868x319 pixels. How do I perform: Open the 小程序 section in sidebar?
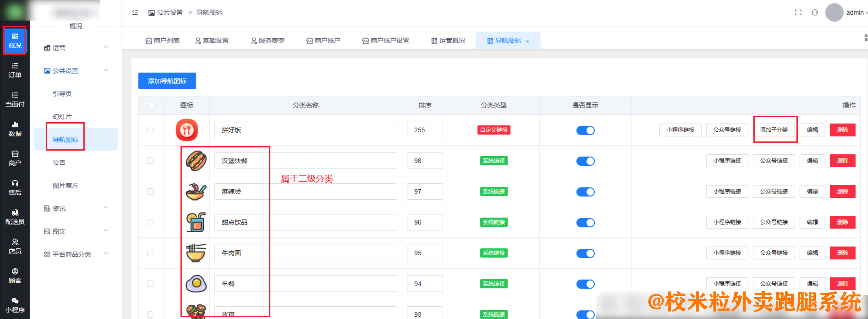coord(15,304)
